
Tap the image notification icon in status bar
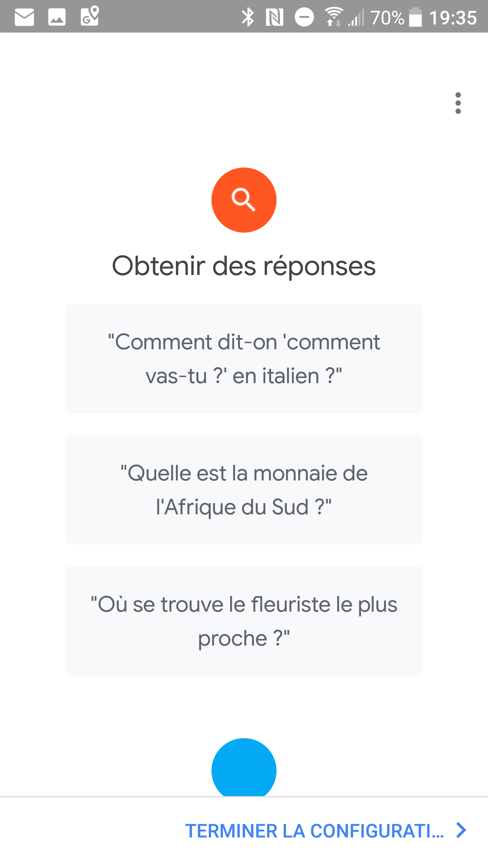(57, 17)
